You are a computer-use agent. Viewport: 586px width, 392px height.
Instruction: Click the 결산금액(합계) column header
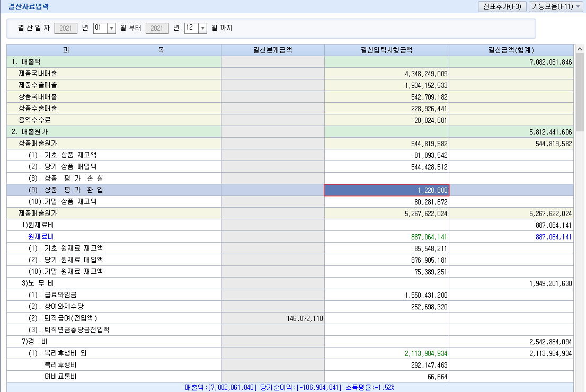pyautogui.click(x=511, y=50)
